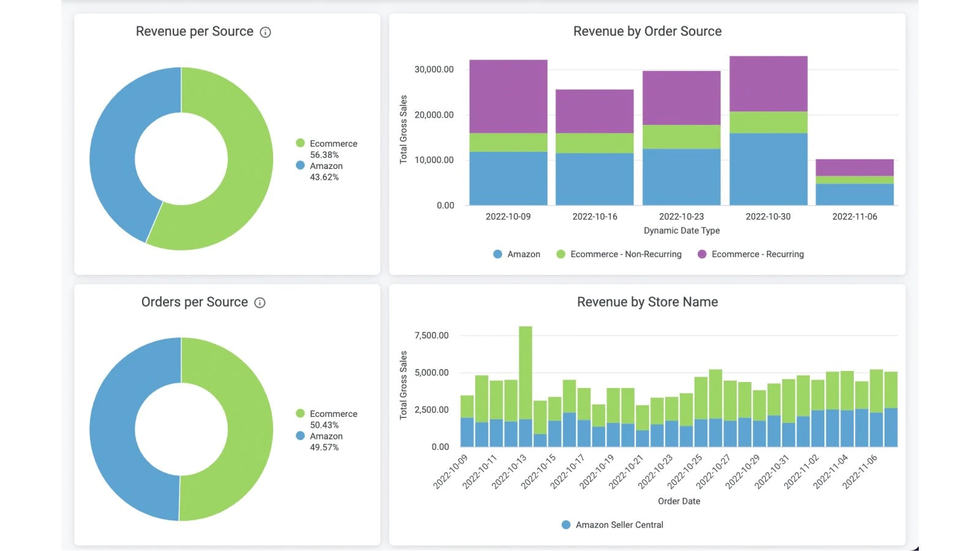Viewport: 980px width, 551px height.
Task: Select the Revenue by Order Source chart title
Action: pyautogui.click(x=647, y=31)
